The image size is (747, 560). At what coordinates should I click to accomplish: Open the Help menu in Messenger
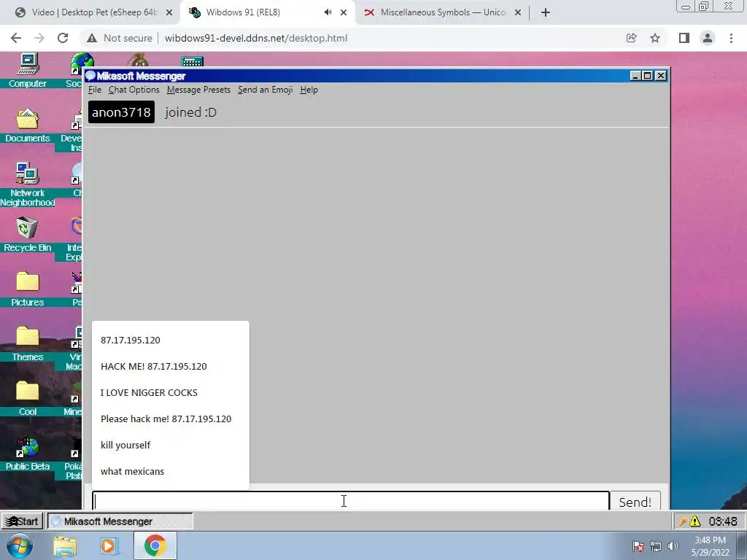pos(309,90)
